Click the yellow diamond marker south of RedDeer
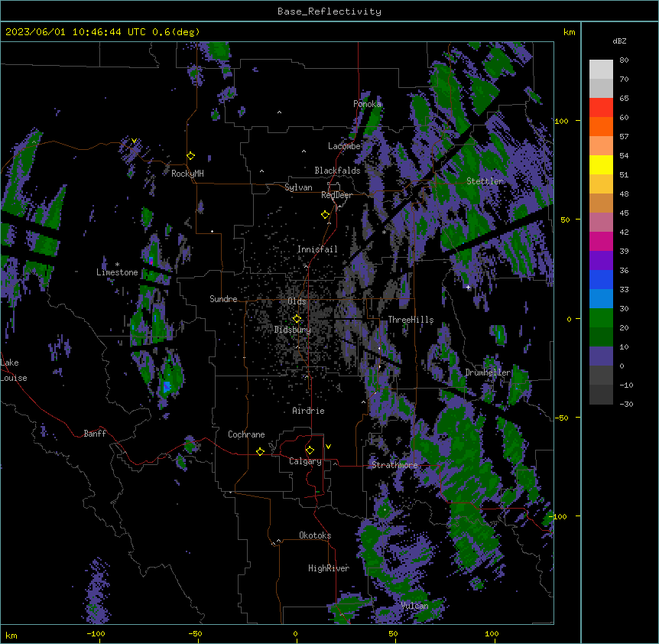 [x=326, y=215]
